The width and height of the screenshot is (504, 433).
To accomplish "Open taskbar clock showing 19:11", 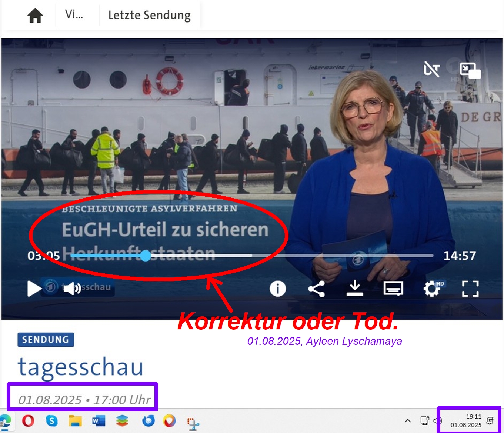I will pos(466,421).
